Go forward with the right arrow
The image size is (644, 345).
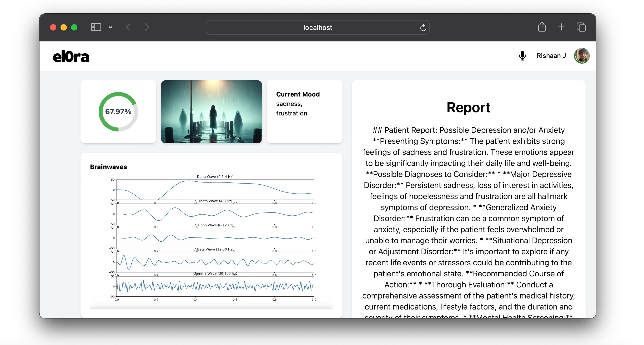[147, 27]
